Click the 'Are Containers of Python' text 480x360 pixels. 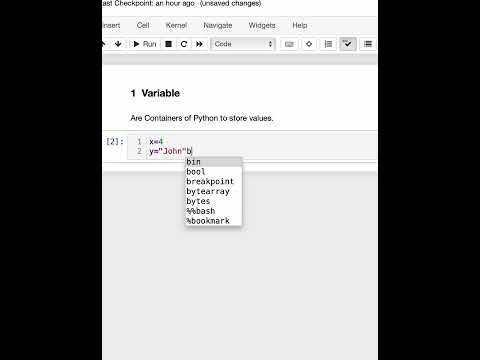pos(202,118)
